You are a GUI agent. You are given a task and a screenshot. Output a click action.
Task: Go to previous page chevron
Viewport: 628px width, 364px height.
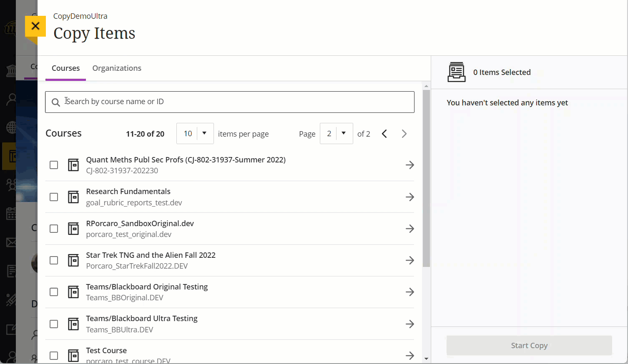384,134
